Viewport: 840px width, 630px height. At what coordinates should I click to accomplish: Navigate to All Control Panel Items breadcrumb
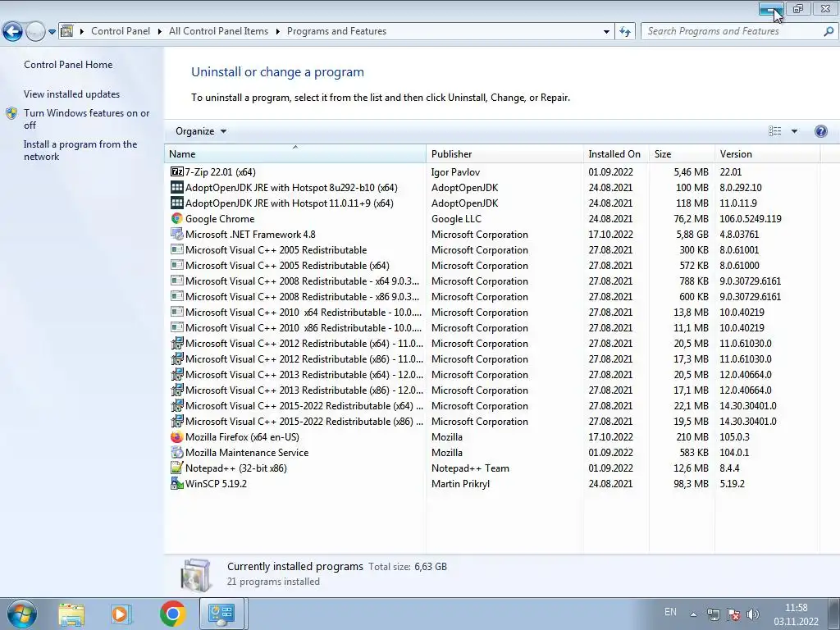218,31
